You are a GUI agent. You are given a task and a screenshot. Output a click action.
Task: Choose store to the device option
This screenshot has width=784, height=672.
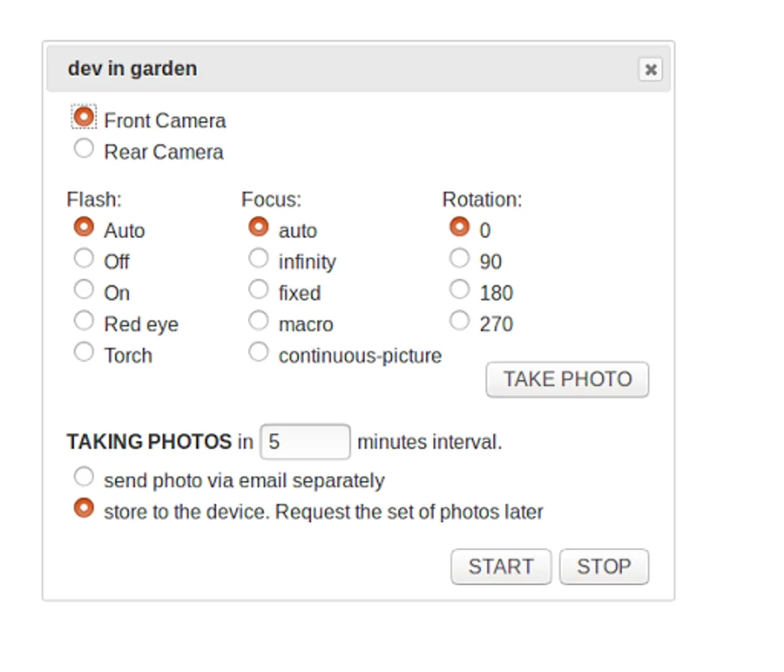click(x=84, y=508)
